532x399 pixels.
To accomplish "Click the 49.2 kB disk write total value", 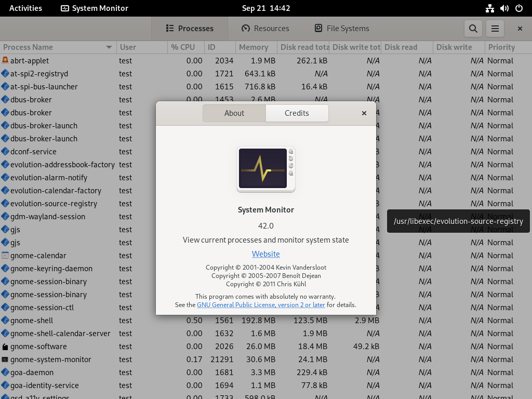I will 366,347.
